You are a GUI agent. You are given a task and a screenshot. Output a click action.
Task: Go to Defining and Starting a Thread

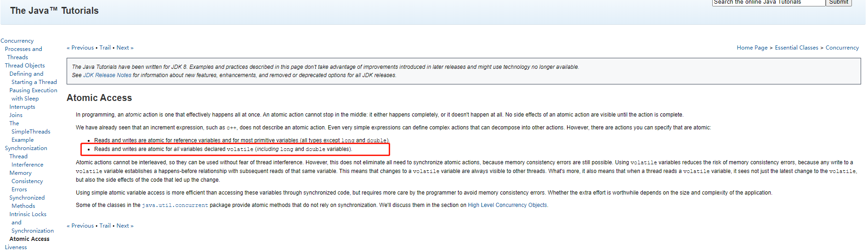[33, 78]
